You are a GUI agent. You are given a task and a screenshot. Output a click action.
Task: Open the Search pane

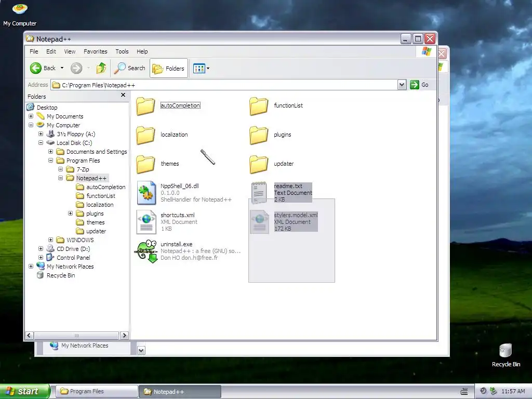(129, 68)
